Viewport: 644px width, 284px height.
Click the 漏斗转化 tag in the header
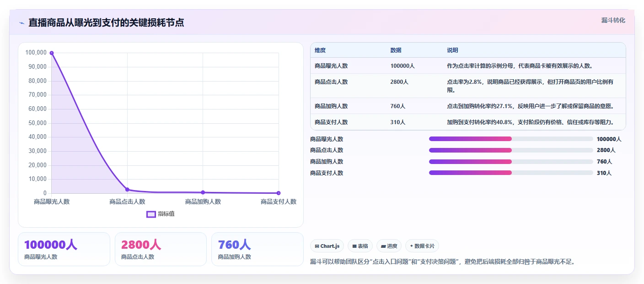point(613,20)
